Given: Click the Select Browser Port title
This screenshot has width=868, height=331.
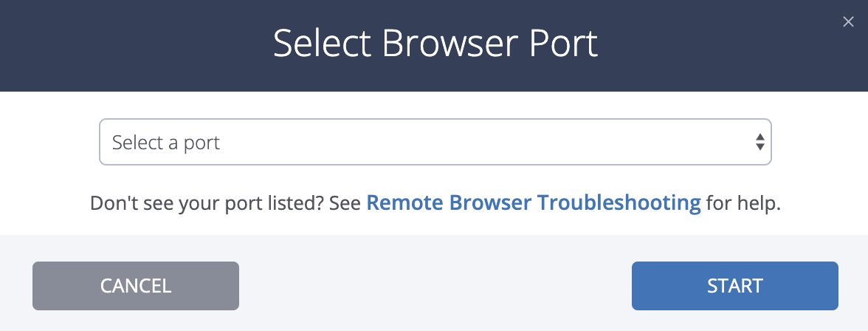Looking at the screenshot, I should coord(435,44).
